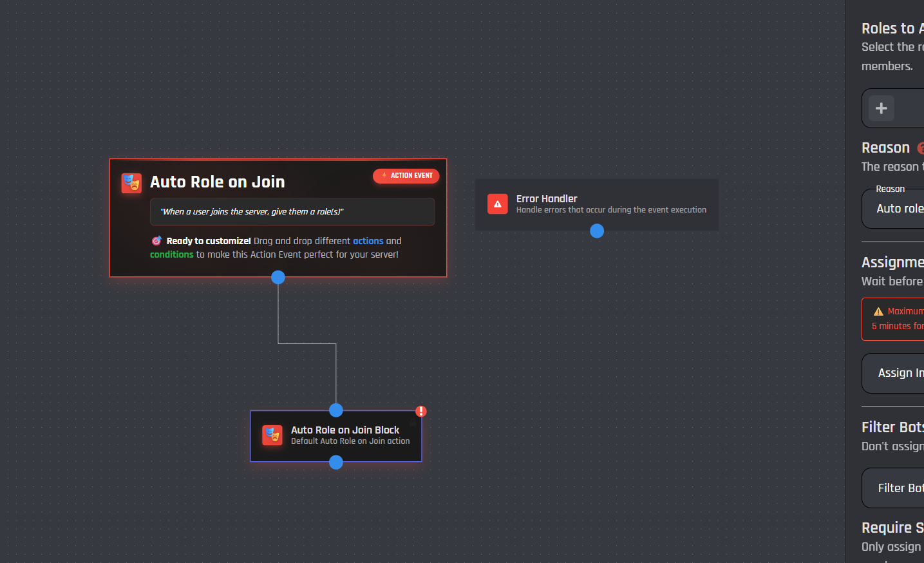This screenshot has width=924, height=563.
Task: Select the top input connector of the Block node
Action: 336,410
